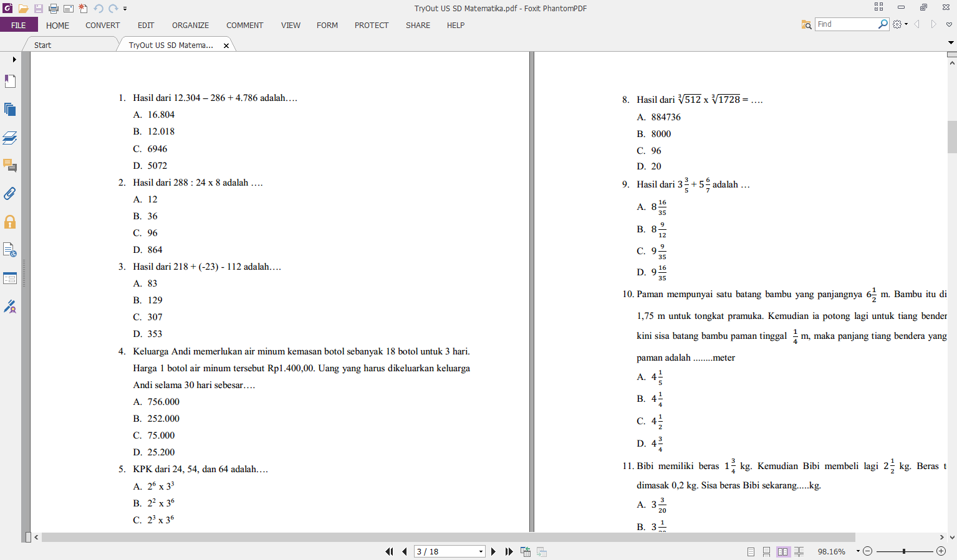
Task: Click the next search result arrow
Action: pos(933,24)
